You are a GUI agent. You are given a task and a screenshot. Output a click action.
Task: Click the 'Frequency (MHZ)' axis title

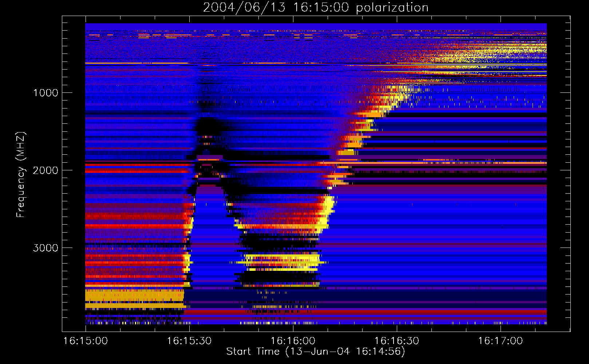click(21, 175)
